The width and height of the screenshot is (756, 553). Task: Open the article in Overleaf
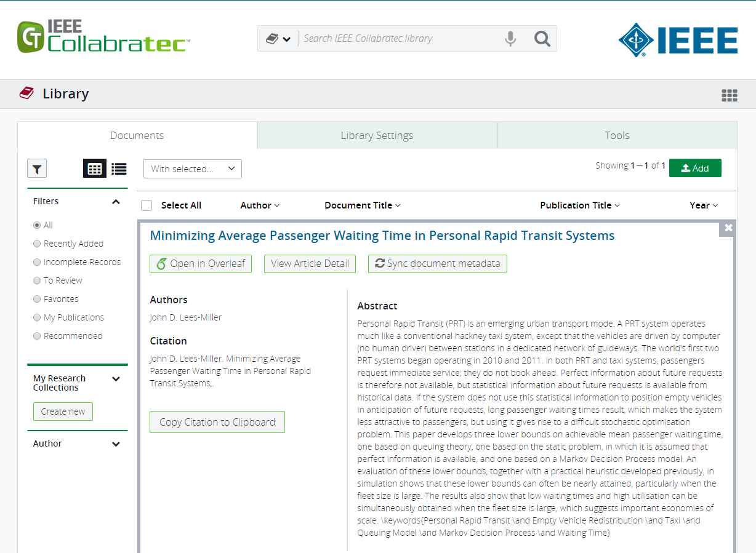point(200,263)
